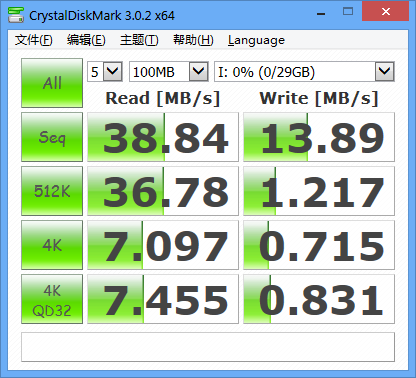Expand the drive I: selection dropdown
Screen dimensions: 416x378
pyautogui.click(x=385, y=71)
